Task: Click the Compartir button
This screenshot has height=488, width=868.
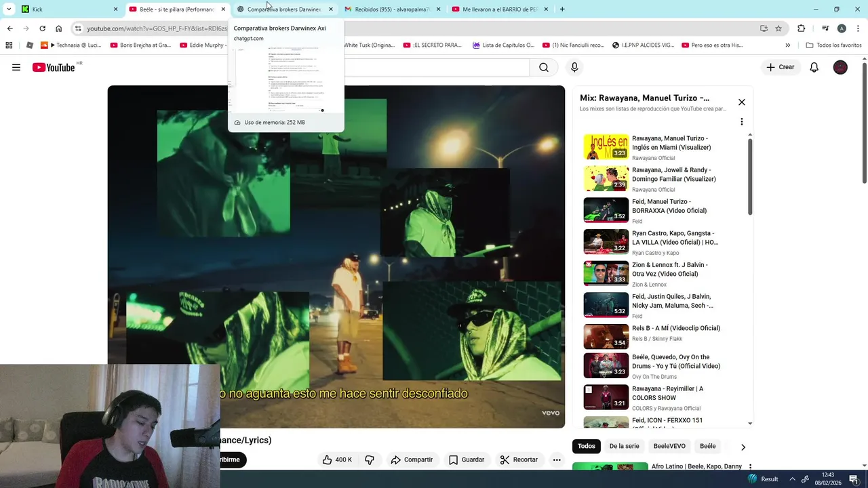Action: (412, 460)
